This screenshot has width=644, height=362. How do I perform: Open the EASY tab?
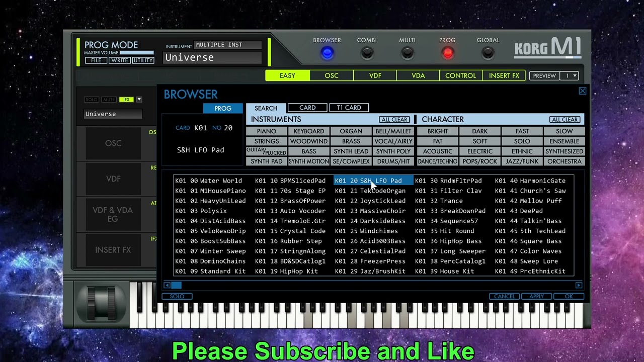point(287,75)
